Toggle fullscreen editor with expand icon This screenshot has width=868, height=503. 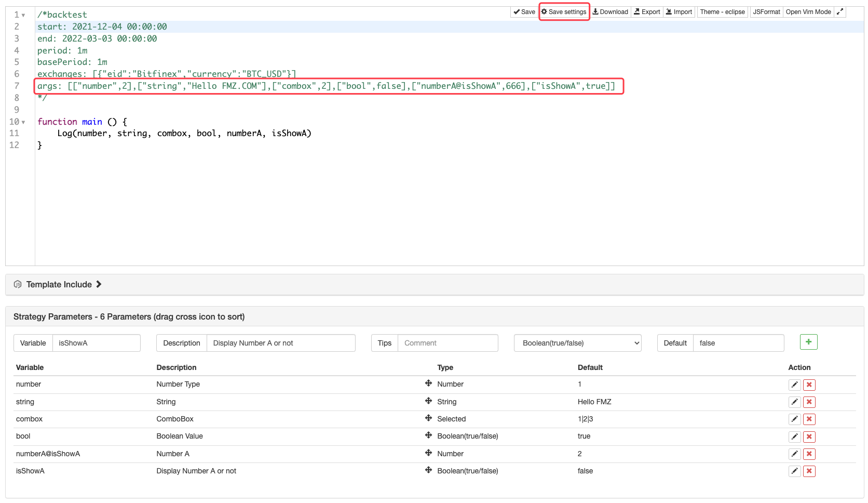tap(840, 12)
